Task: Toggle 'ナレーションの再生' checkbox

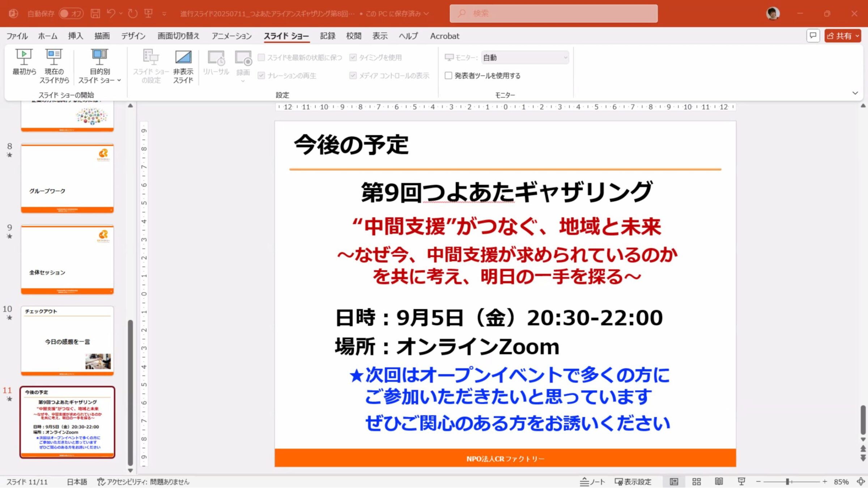Action: point(261,76)
